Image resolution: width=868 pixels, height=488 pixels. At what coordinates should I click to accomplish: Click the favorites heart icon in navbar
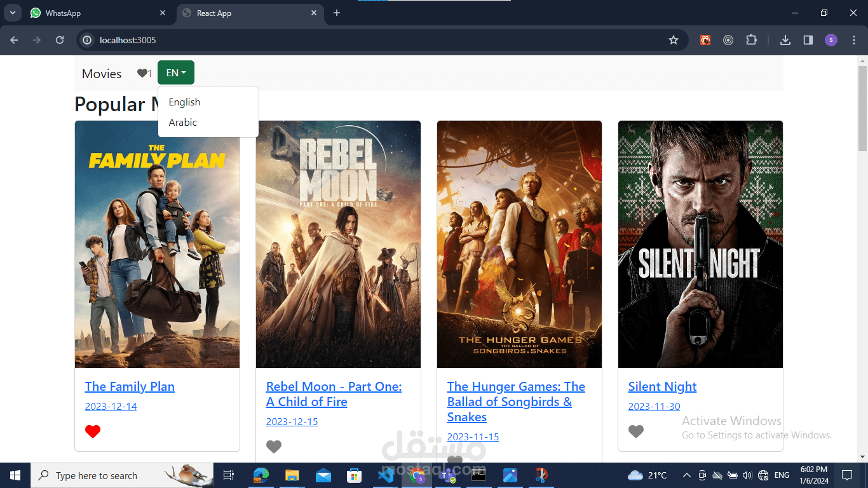coord(142,73)
